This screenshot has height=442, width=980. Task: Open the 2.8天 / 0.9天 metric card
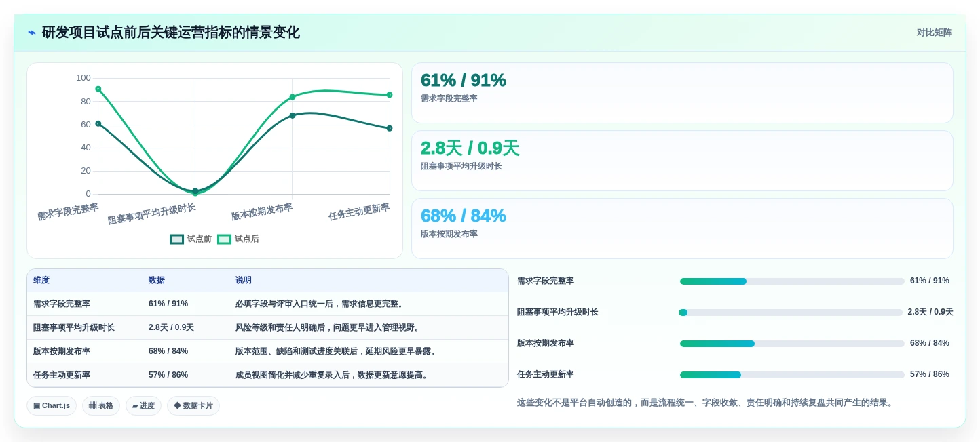[682, 161]
